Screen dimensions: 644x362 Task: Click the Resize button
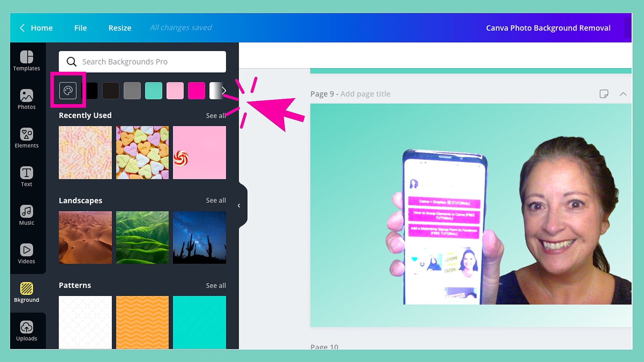pos(119,27)
